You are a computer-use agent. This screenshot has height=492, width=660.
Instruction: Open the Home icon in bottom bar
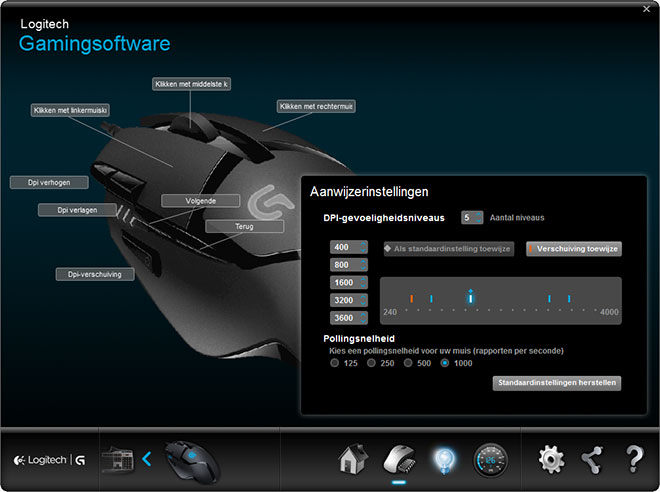click(x=349, y=459)
